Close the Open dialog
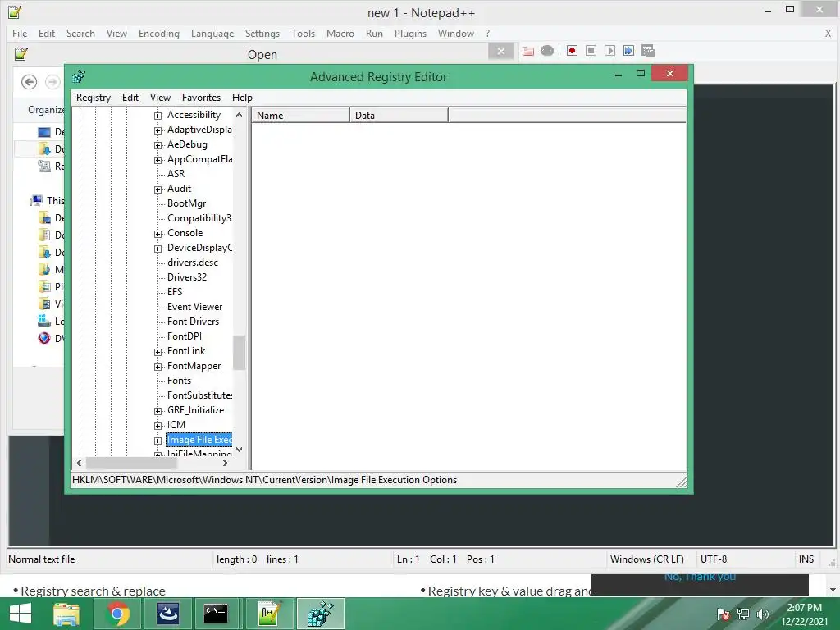 click(x=501, y=52)
